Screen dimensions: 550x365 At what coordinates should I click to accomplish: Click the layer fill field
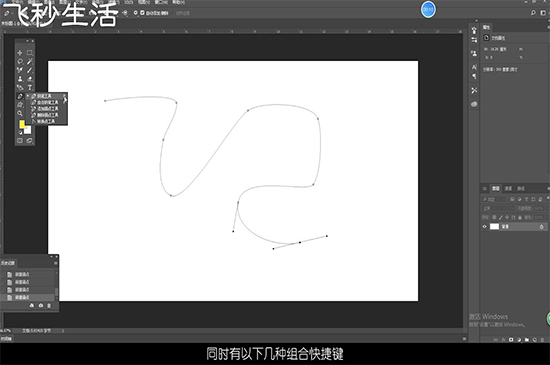pos(538,217)
